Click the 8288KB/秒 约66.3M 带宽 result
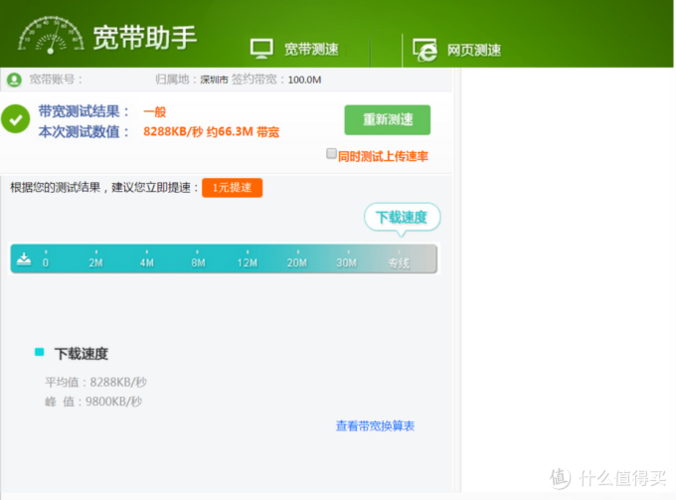This screenshot has width=676, height=500. pyautogui.click(x=211, y=131)
